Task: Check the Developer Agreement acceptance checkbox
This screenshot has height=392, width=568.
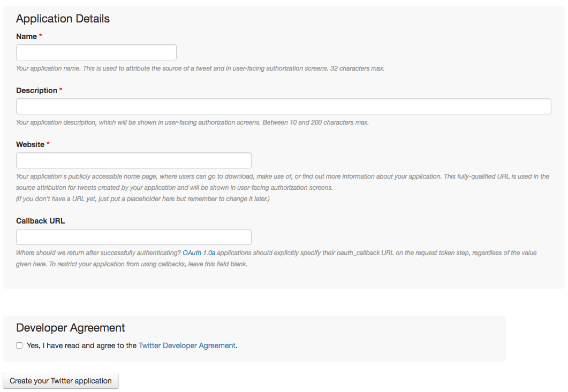Action: [x=19, y=345]
